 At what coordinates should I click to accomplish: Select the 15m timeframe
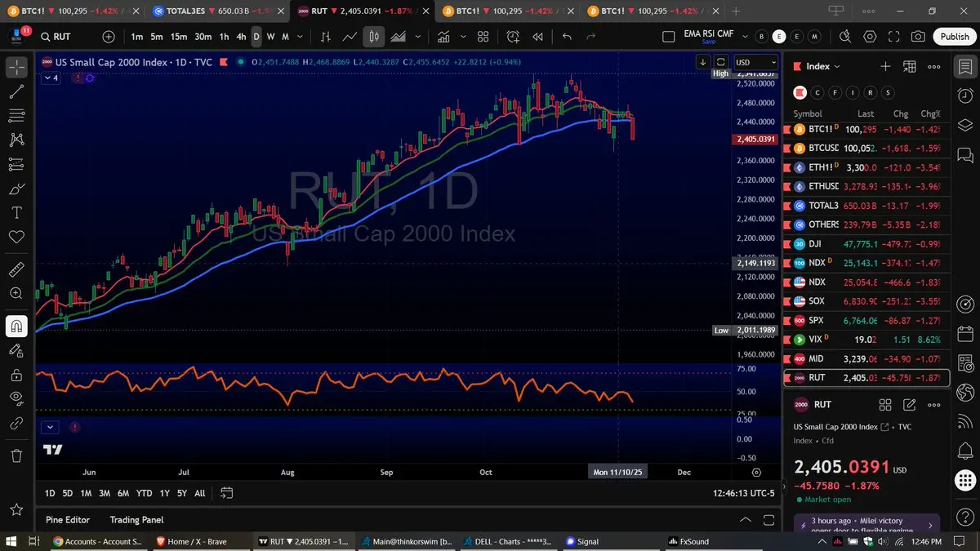(179, 37)
